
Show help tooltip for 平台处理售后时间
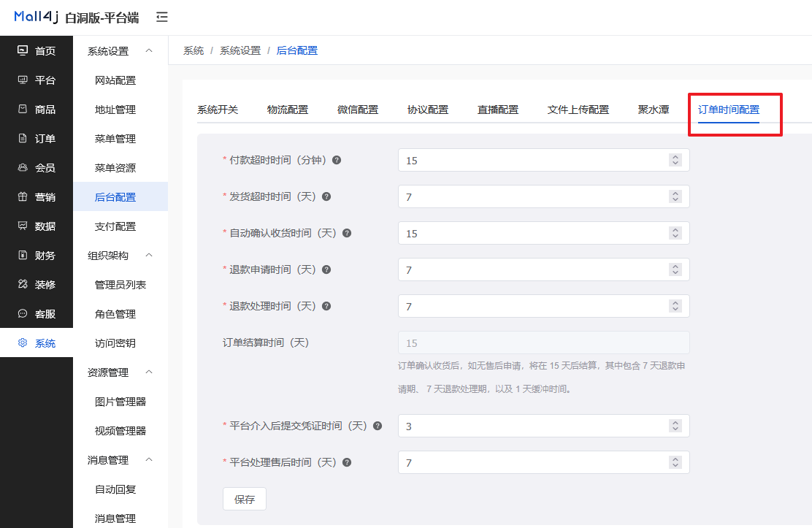pos(347,462)
